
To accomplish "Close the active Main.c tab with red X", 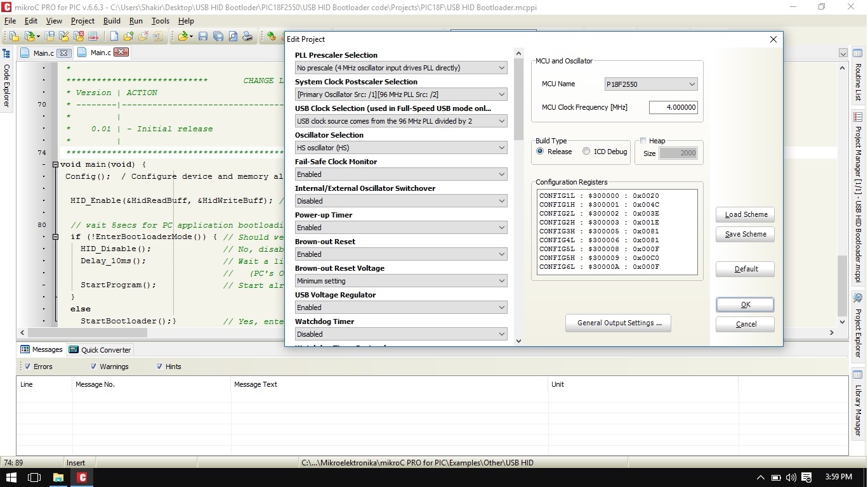I will (x=121, y=52).
